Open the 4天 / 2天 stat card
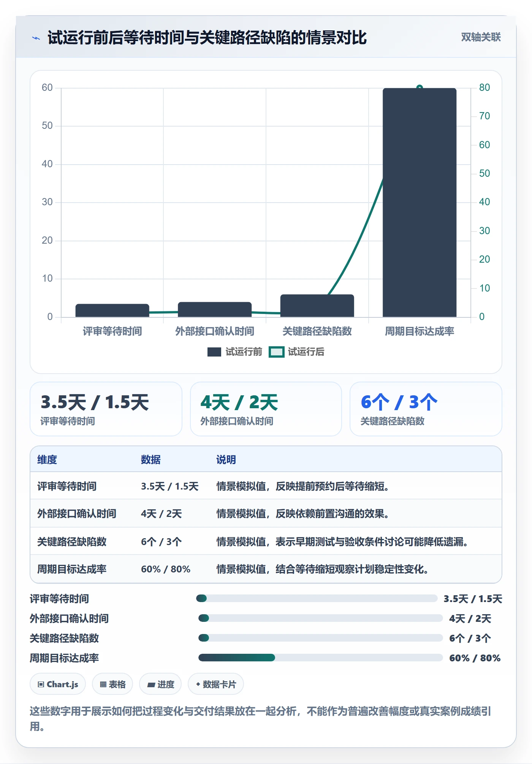532x764 pixels. point(266,409)
